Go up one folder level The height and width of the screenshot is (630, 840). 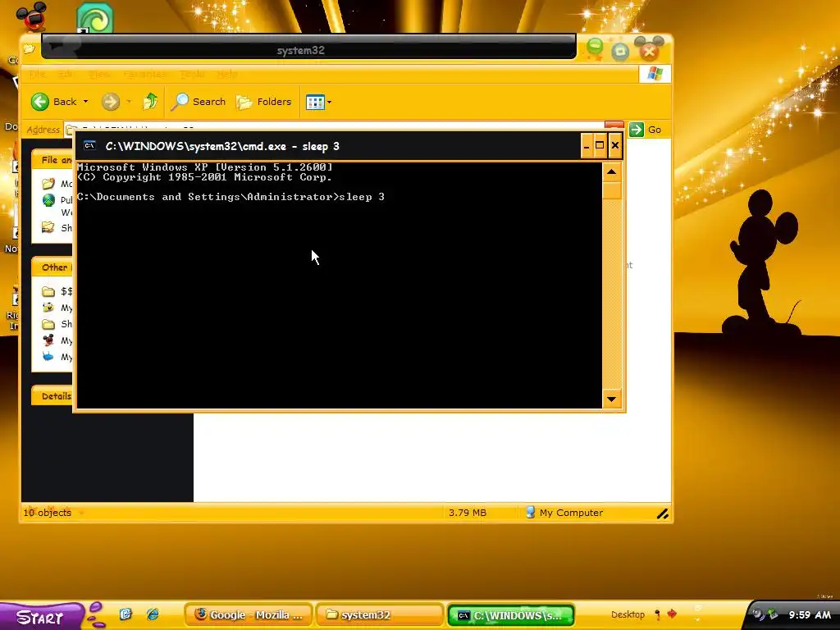pos(150,101)
